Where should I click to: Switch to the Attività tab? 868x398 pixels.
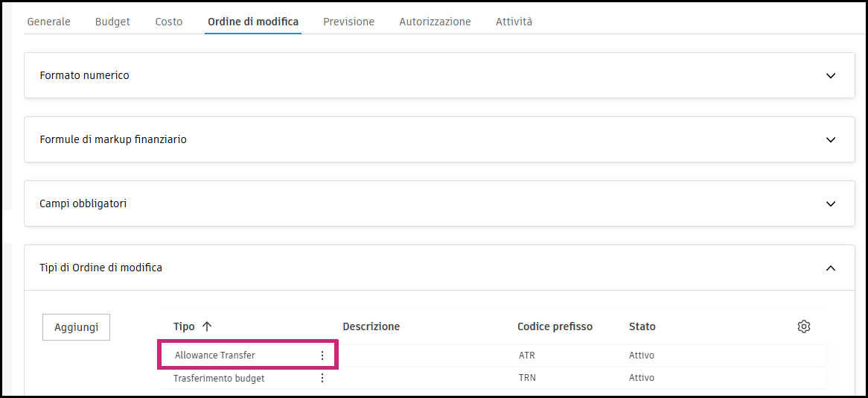514,22
